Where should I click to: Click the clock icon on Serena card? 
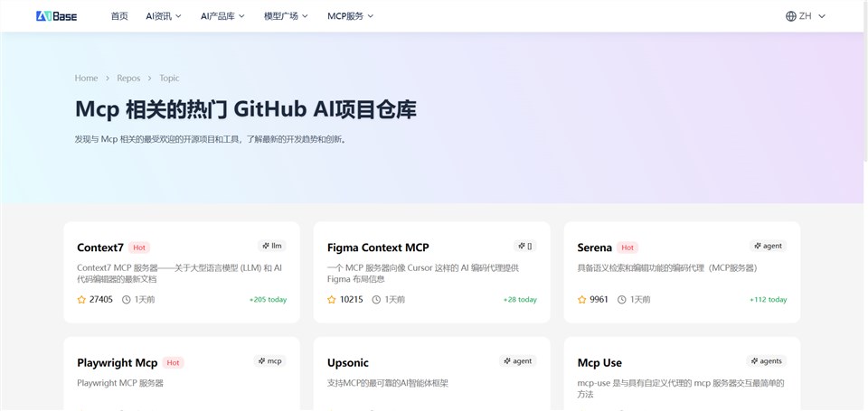click(622, 300)
